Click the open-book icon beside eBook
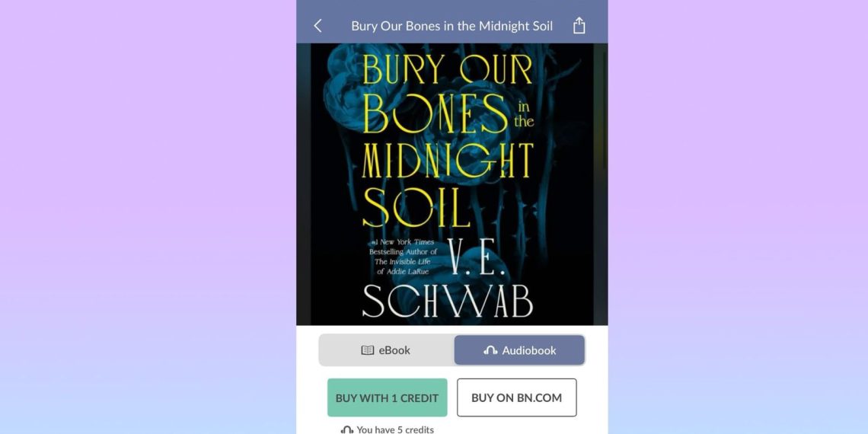 [368, 350]
